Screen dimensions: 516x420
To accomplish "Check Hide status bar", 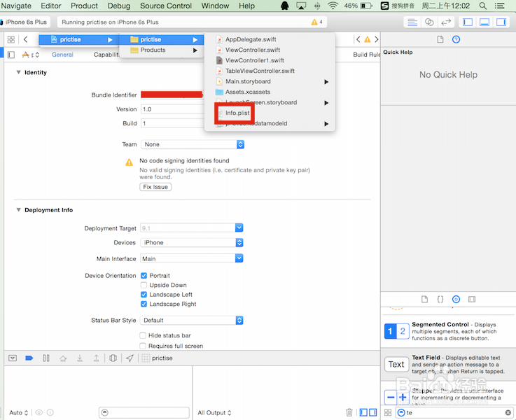I will (143, 335).
